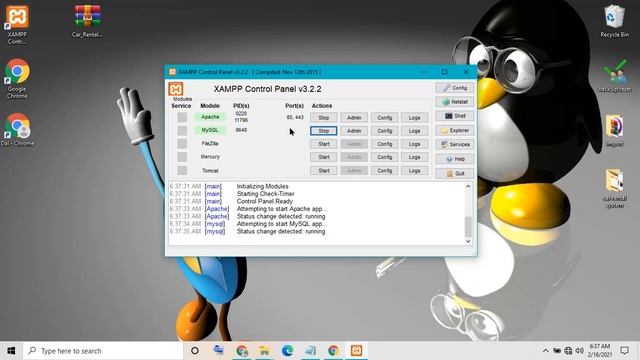Screen dimensions: 640x360
Task: Switch to XAMPP taskbar icon
Action: [x=356, y=351]
